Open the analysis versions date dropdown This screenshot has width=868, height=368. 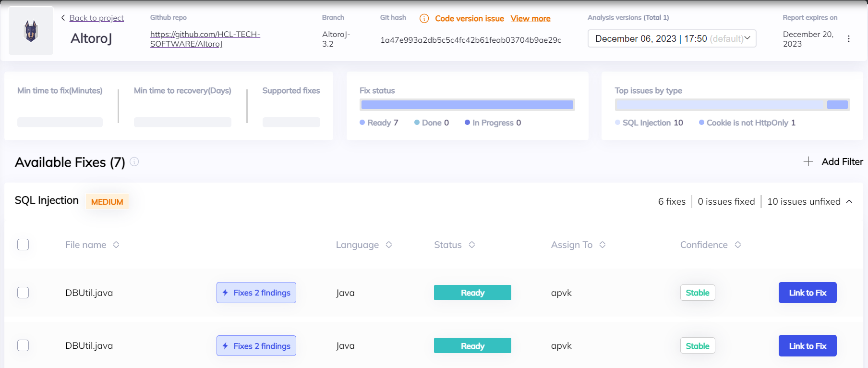[672, 38]
